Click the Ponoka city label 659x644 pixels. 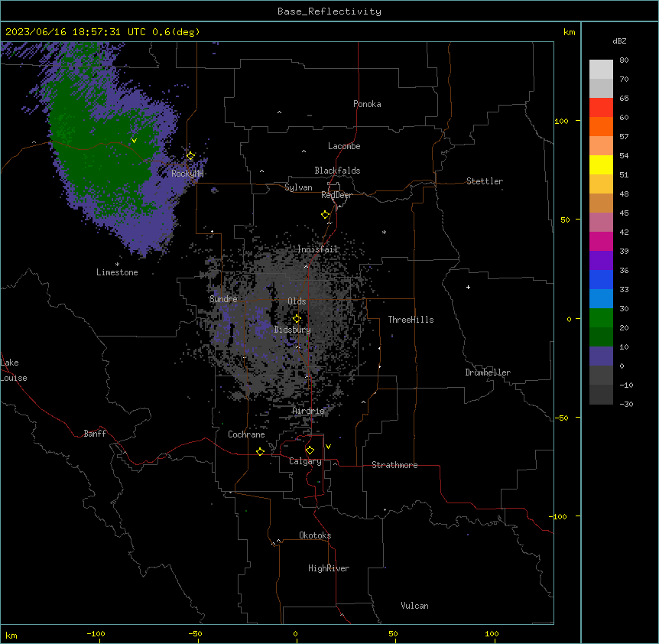point(367,104)
